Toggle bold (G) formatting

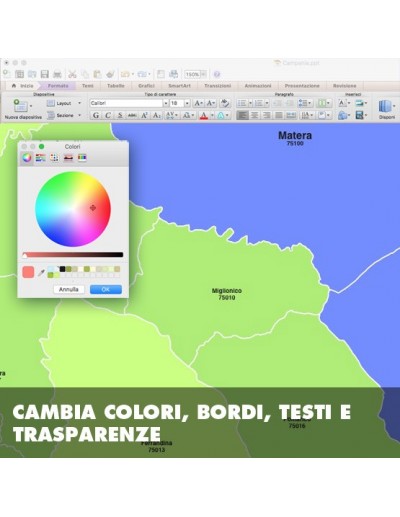[x=96, y=115]
